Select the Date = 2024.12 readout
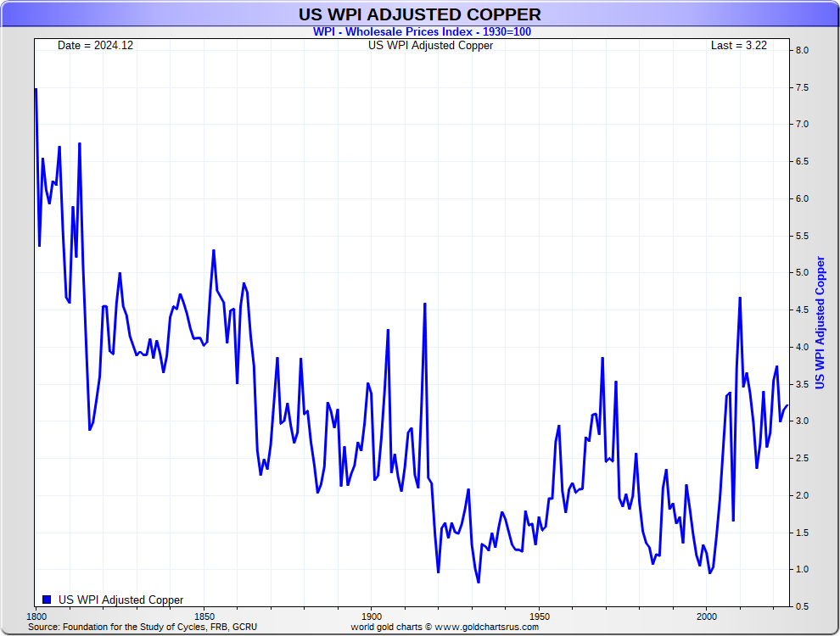Viewport: 840px width, 636px height. coord(95,45)
